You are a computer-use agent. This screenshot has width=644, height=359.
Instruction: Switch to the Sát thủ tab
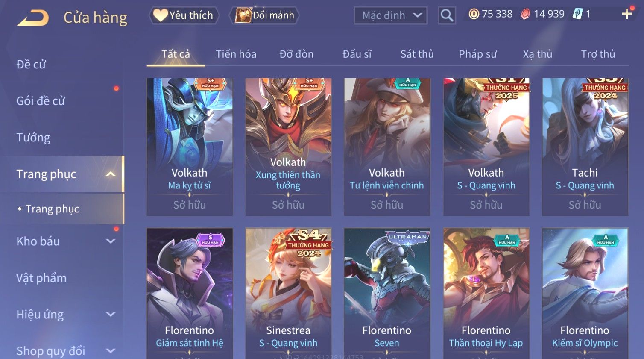pyautogui.click(x=417, y=54)
